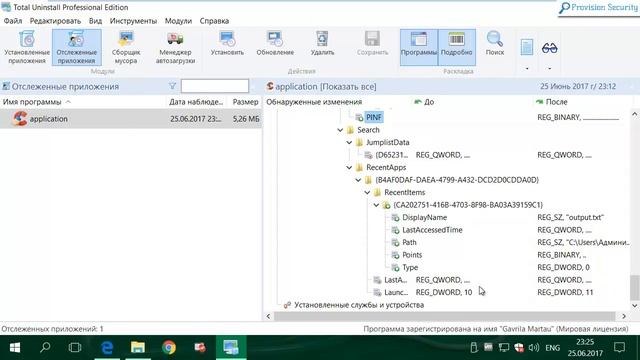The width and height of the screenshot is (640, 360).
Task: Select the RecentItems folder
Action: [x=404, y=192]
